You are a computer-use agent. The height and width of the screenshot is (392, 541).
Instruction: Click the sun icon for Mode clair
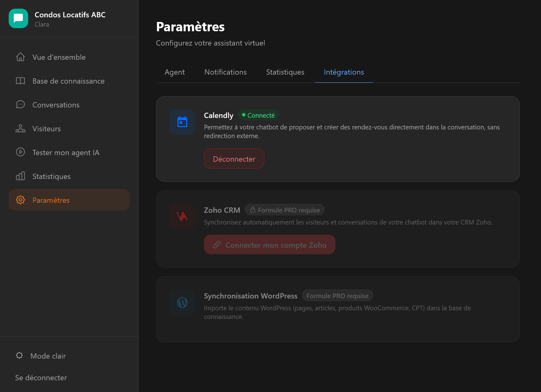[x=19, y=355]
